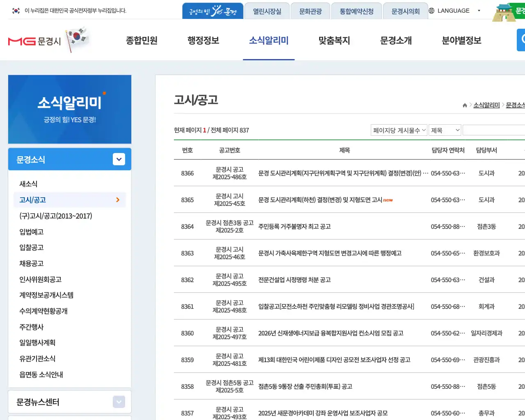The image size is (525, 420).
Task: Open 유관기관소식 sidebar link
Action: click(37, 358)
